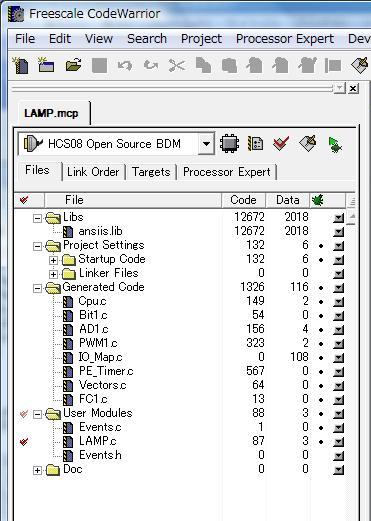Image resolution: width=371 pixels, height=521 pixels.
Task: Click the Make icon beside target dropdown
Action: point(308,144)
